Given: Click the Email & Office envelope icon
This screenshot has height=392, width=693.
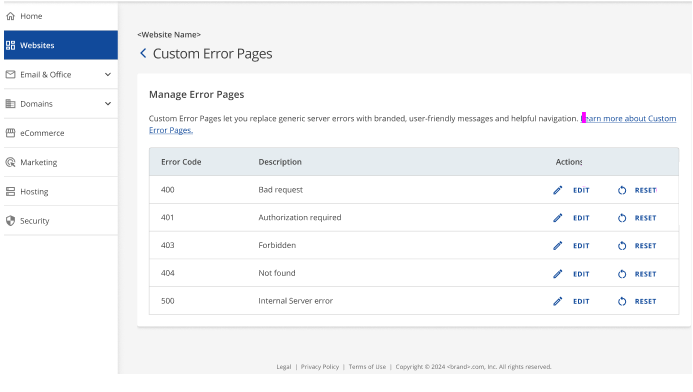Looking at the screenshot, I should 11,74.
